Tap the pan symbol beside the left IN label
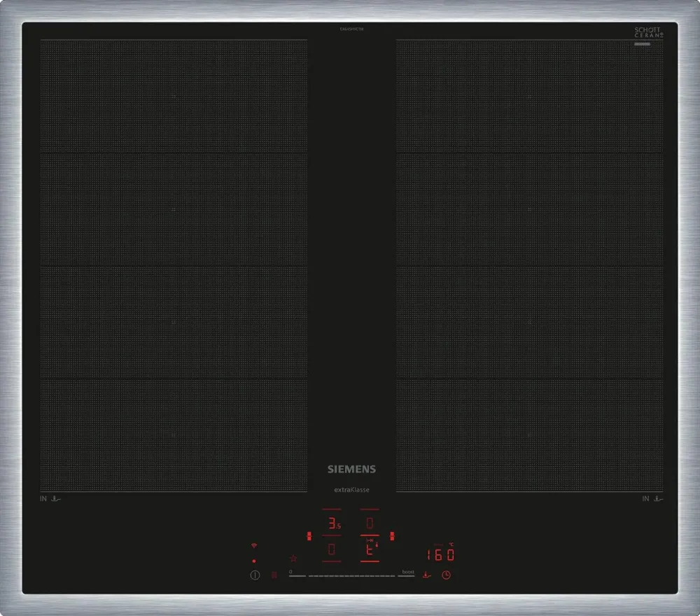Screen dimensions: 700x616 pos(56,498)
